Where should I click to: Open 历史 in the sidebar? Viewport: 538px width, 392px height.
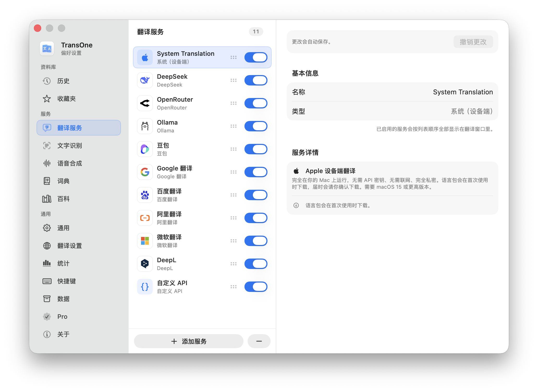coord(79,81)
